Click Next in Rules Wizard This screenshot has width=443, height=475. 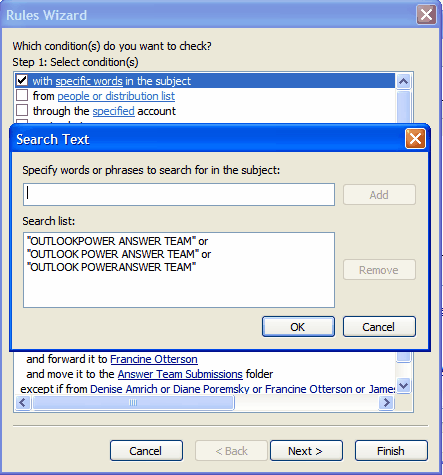coord(306,451)
